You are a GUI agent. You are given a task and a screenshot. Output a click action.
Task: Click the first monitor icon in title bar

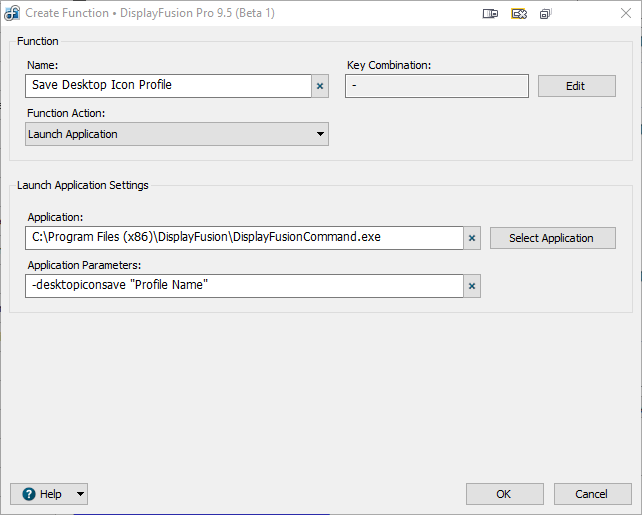point(490,14)
